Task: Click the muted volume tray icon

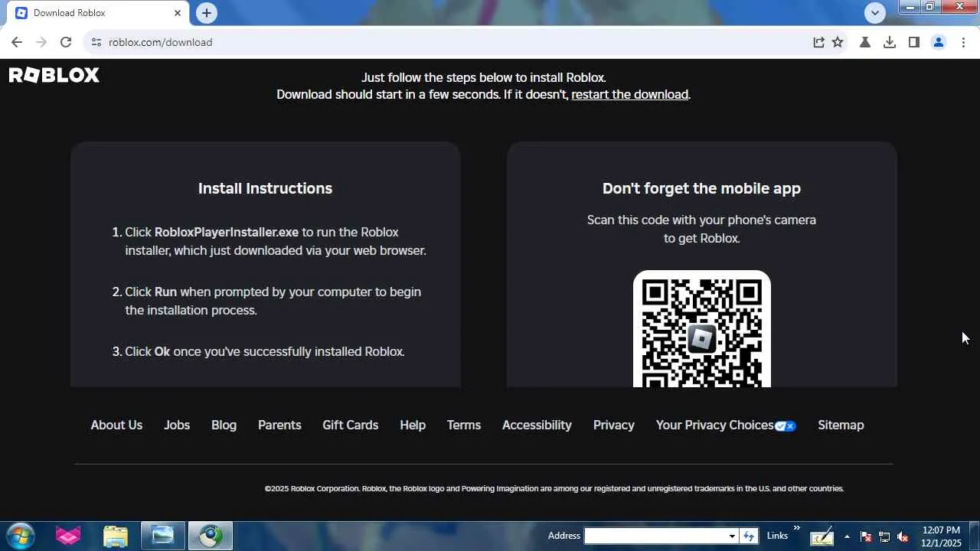Action: pos(903,536)
